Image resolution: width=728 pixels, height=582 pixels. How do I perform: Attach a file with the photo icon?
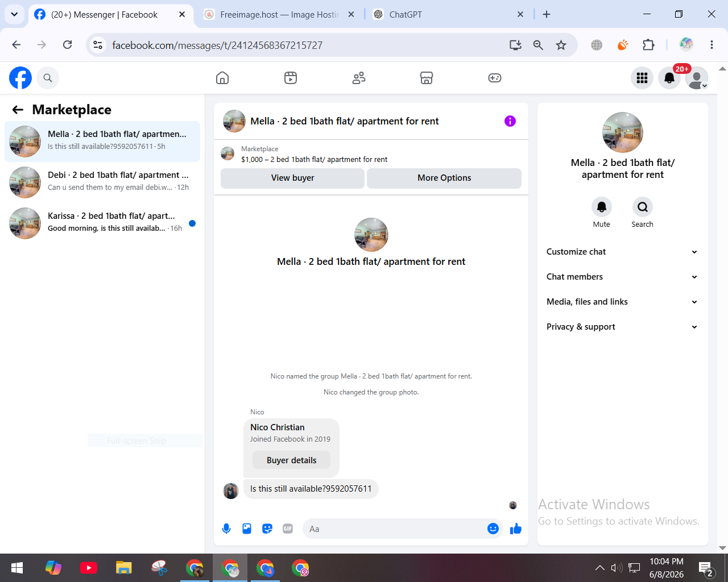point(247,529)
